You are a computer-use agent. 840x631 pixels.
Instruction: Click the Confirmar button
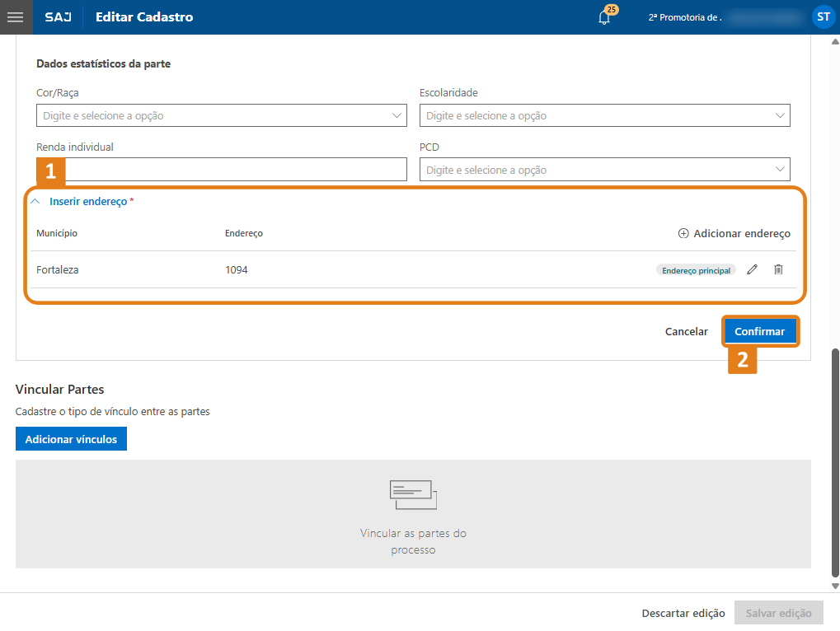coord(759,331)
